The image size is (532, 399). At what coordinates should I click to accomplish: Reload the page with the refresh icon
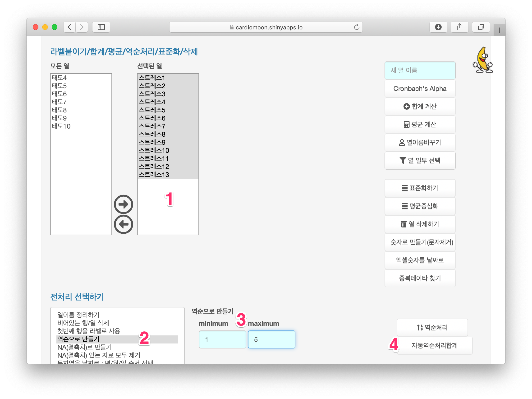click(356, 27)
